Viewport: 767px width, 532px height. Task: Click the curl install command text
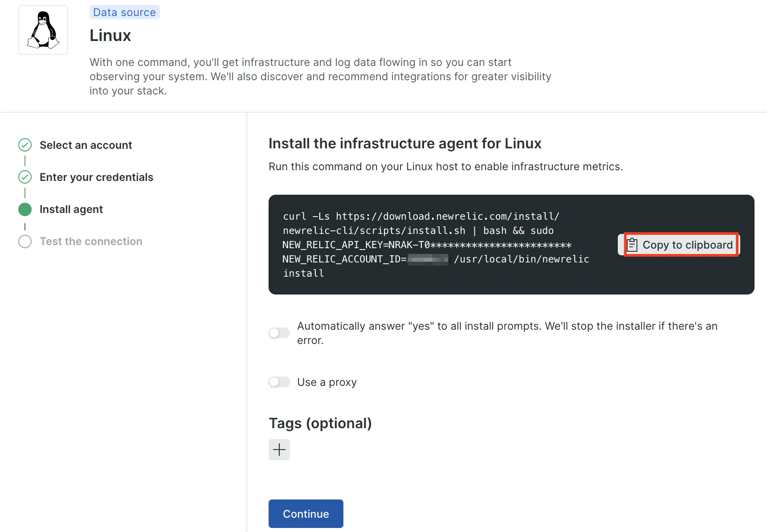tap(436, 245)
